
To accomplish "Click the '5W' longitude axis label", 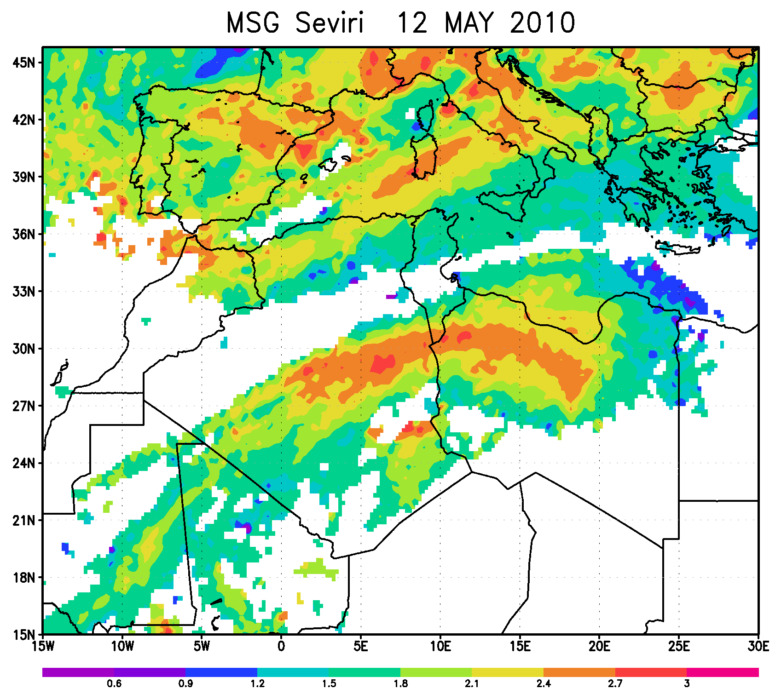I will pos(202,646).
